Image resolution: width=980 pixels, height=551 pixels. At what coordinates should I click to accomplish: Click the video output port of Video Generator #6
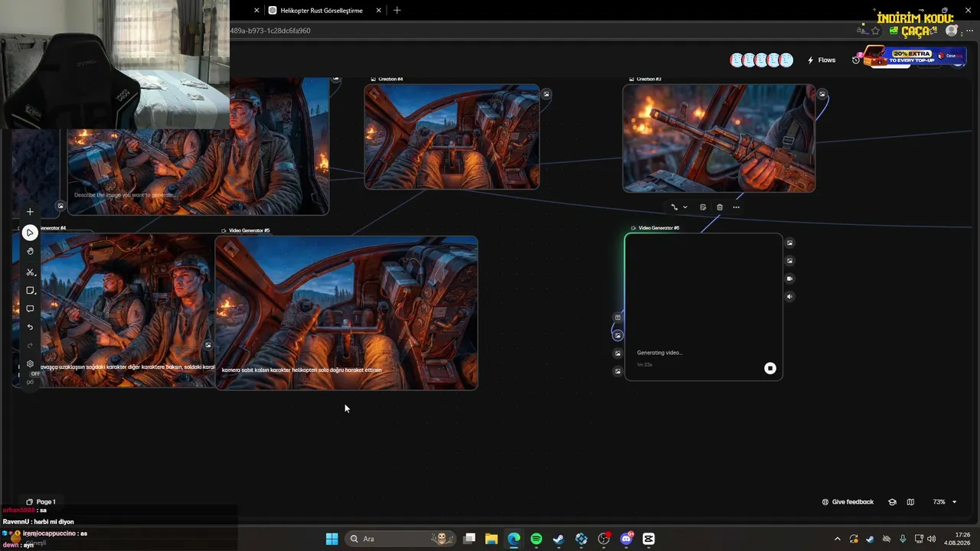(x=790, y=279)
